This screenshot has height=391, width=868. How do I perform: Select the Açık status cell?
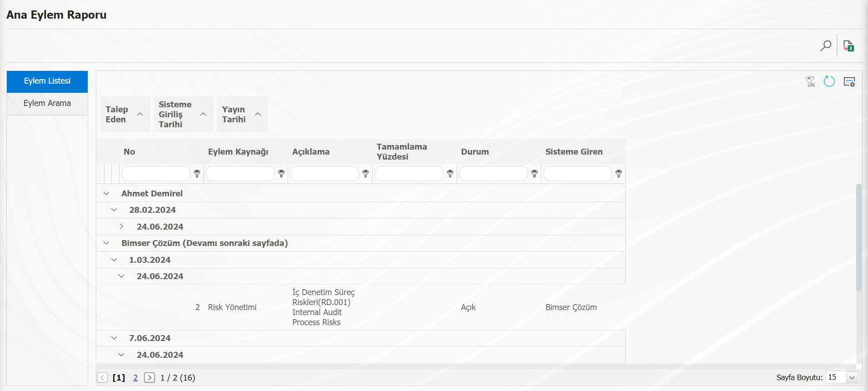point(468,307)
